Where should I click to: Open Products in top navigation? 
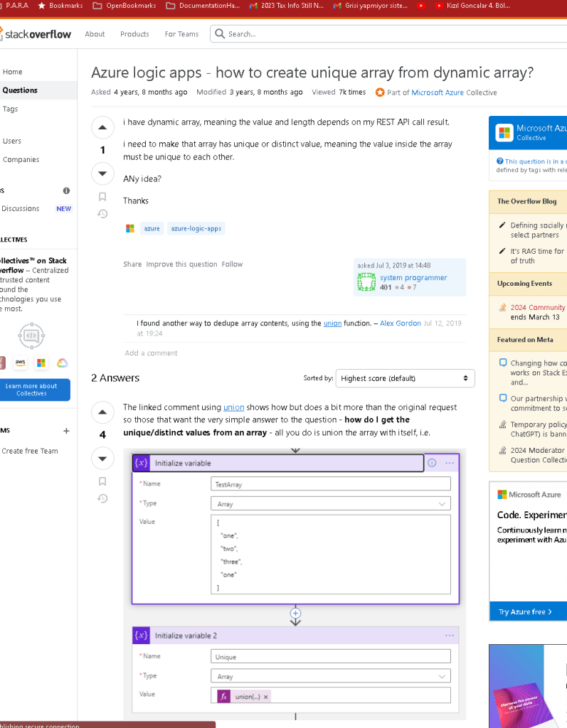134,34
